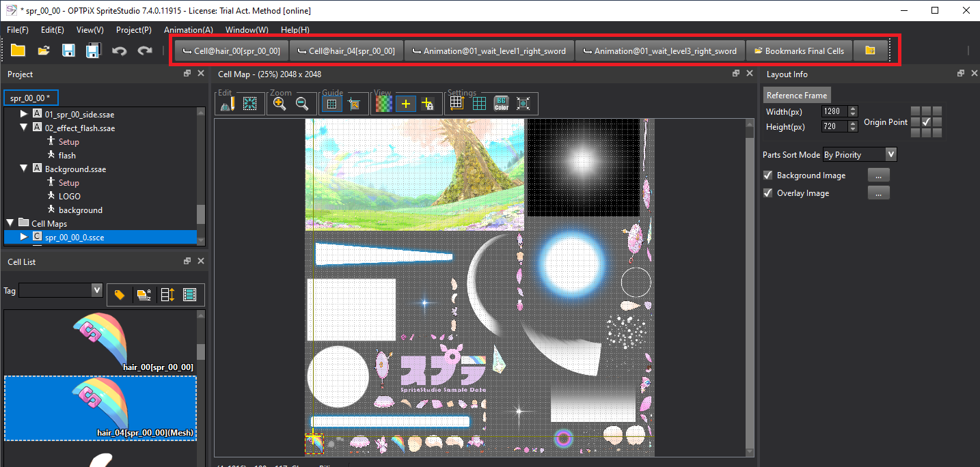Click the zoom out magnifier icon
The width and height of the screenshot is (980, 467).
(x=301, y=104)
